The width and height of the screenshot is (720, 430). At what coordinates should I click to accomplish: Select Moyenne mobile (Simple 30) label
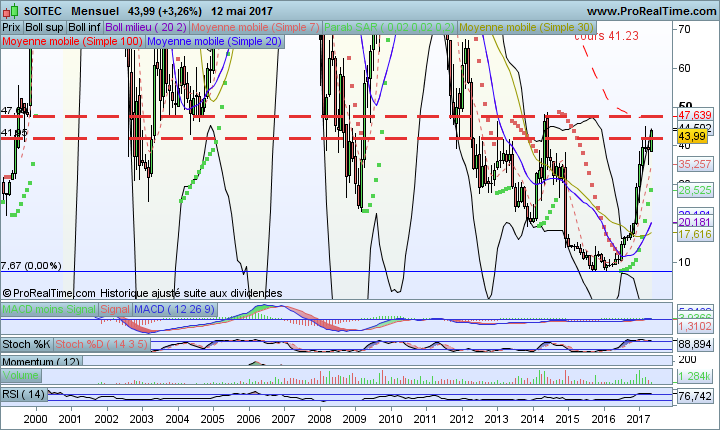tap(527, 28)
